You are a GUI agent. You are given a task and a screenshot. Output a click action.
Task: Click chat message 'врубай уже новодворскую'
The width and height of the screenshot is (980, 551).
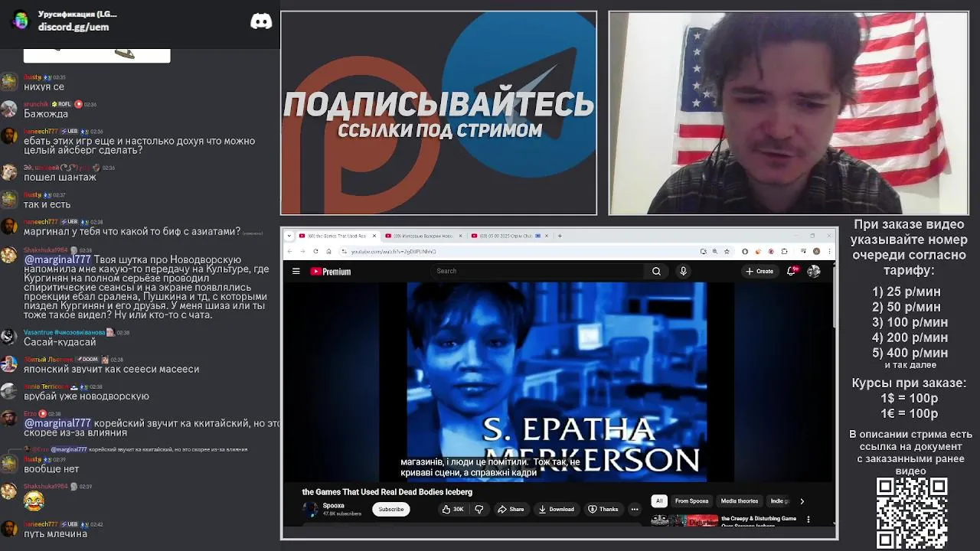87,396
